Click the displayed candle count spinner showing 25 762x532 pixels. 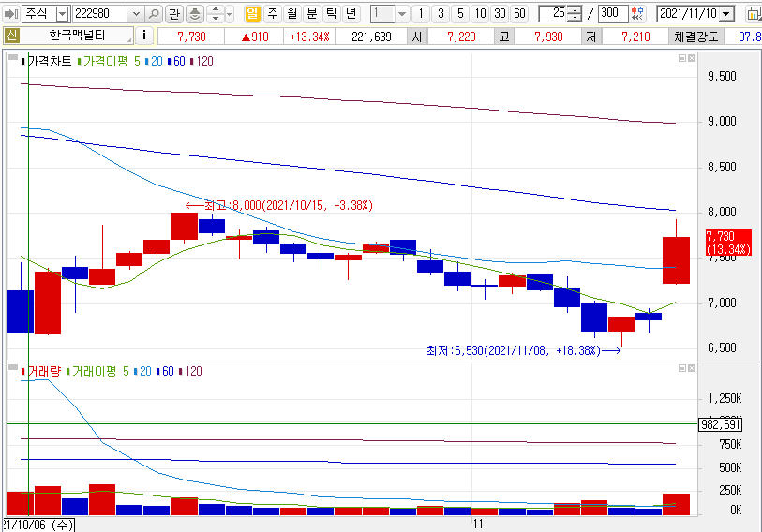click(x=560, y=14)
